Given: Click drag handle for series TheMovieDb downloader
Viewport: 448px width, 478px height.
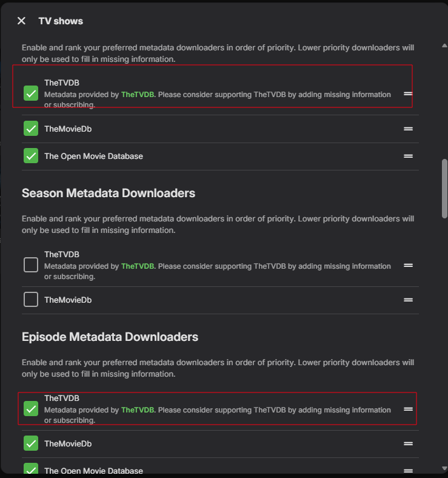Looking at the screenshot, I should coord(408,129).
